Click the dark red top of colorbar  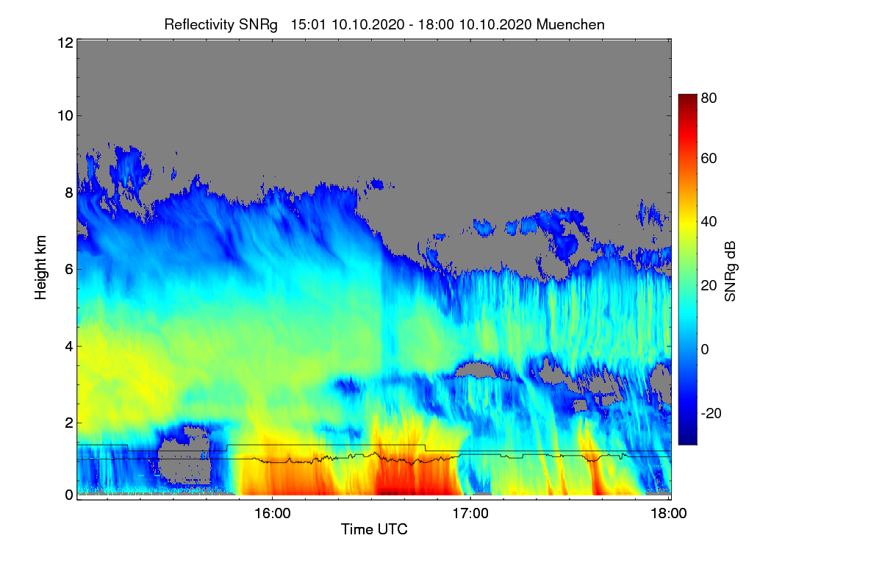pyautogui.click(x=687, y=98)
